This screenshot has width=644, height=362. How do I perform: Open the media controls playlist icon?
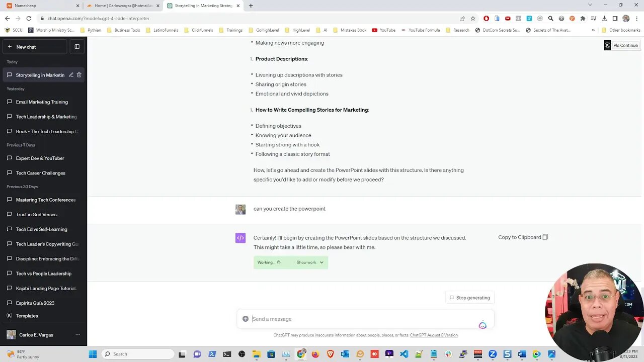594,19
